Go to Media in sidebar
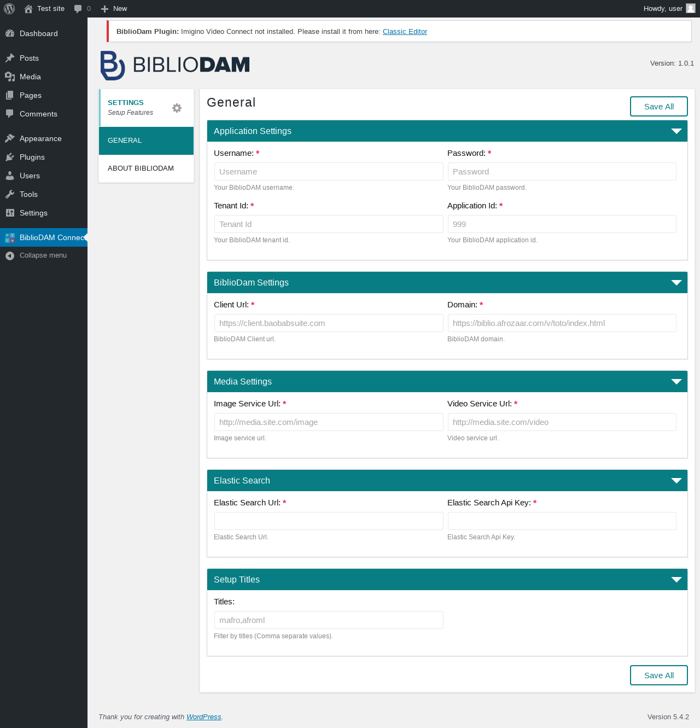 point(44,77)
